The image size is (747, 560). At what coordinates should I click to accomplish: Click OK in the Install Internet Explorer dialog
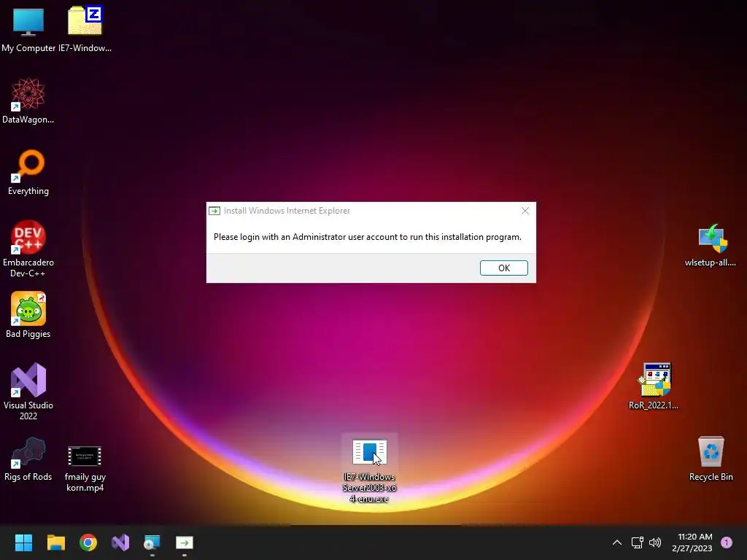click(503, 268)
